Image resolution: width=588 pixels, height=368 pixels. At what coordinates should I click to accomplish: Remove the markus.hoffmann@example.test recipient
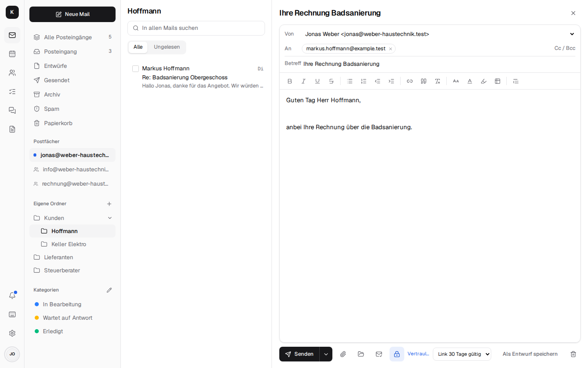click(390, 49)
